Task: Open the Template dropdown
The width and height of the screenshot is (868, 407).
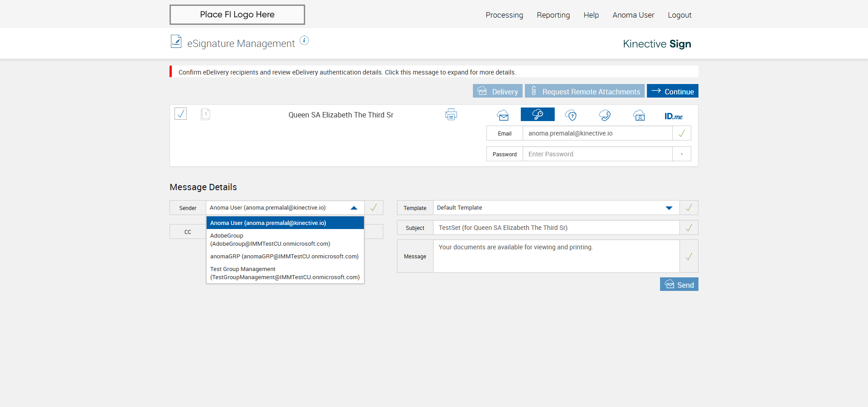Action: 669,208
